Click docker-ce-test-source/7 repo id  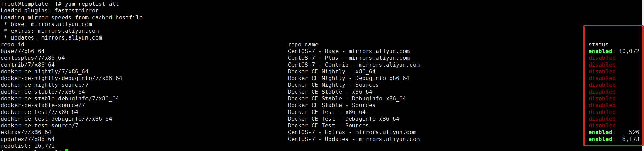tap(40, 126)
